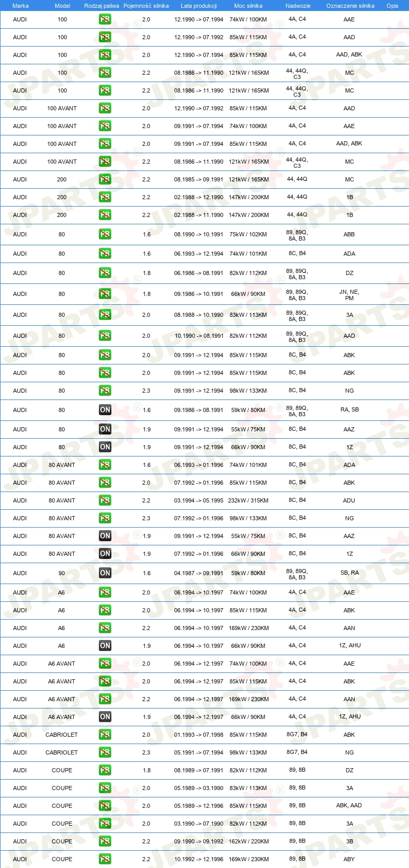Select the petrol icon in CABRIOLET NG row
The height and width of the screenshot is (868, 409).
pyautogui.click(x=105, y=752)
